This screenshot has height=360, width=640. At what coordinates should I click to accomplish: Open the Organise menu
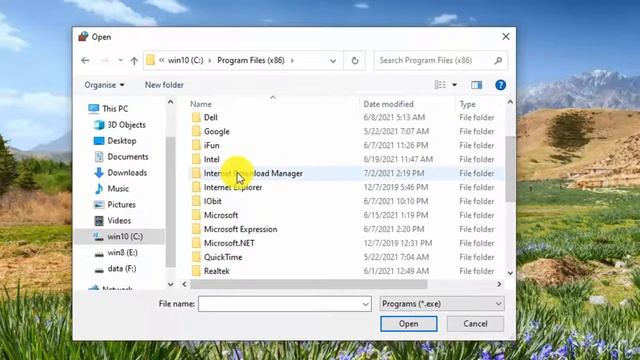point(104,85)
